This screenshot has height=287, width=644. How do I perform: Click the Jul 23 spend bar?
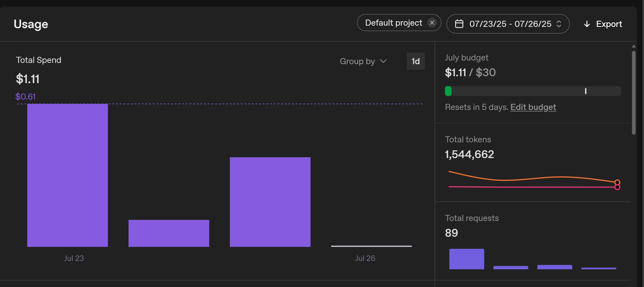click(67, 175)
